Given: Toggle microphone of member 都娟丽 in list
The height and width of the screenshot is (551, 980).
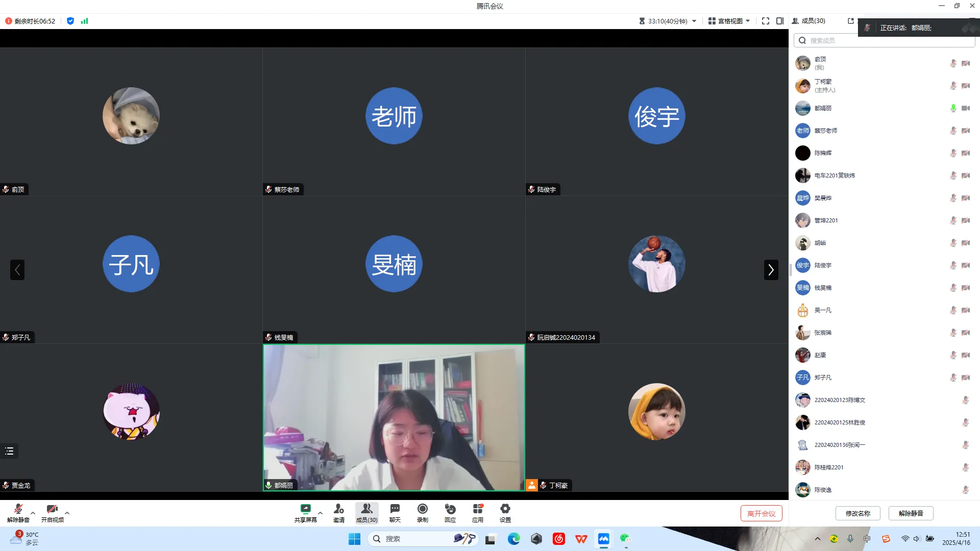Looking at the screenshot, I should click(x=953, y=108).
